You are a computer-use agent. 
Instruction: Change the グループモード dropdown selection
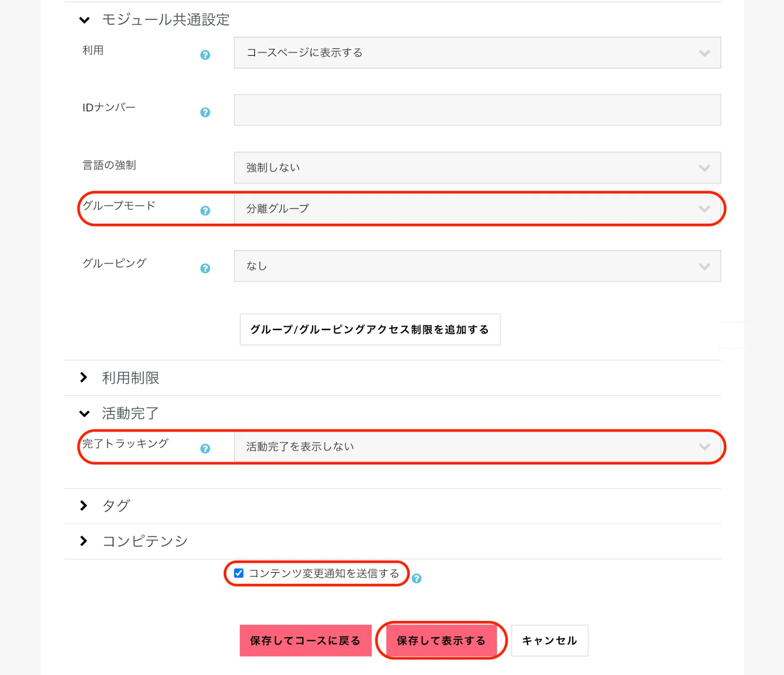click(477, 209)
